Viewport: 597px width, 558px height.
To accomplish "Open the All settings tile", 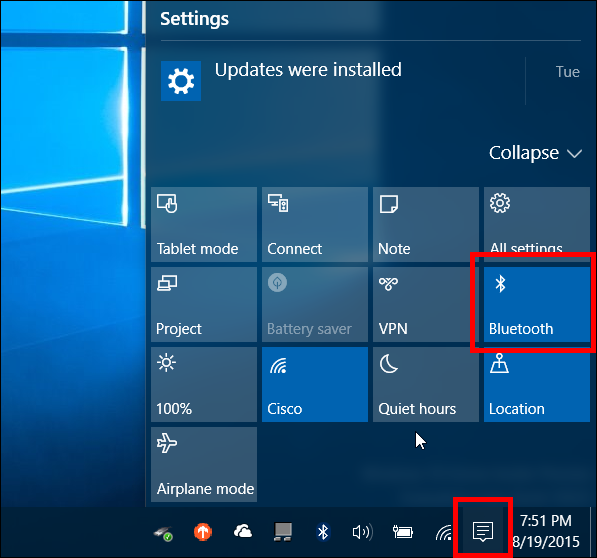I will pyautogui.click(x=537, y=224).
